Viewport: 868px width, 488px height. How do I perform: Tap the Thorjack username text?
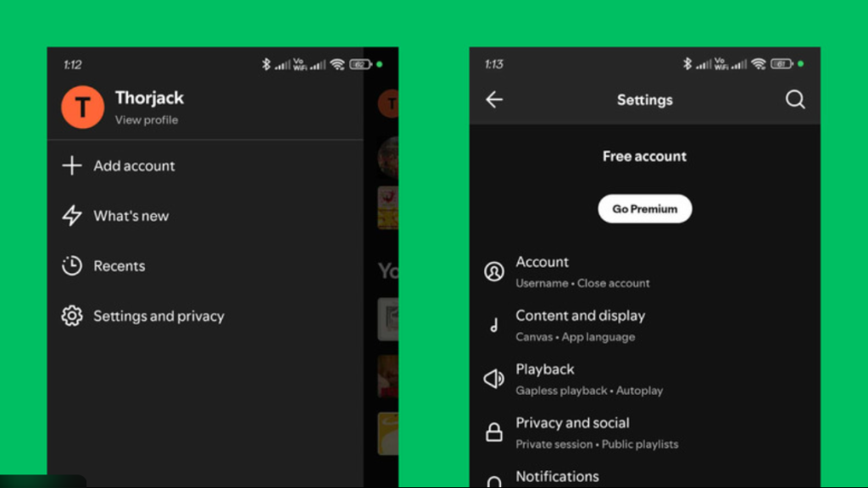click(x=149, y=98)
